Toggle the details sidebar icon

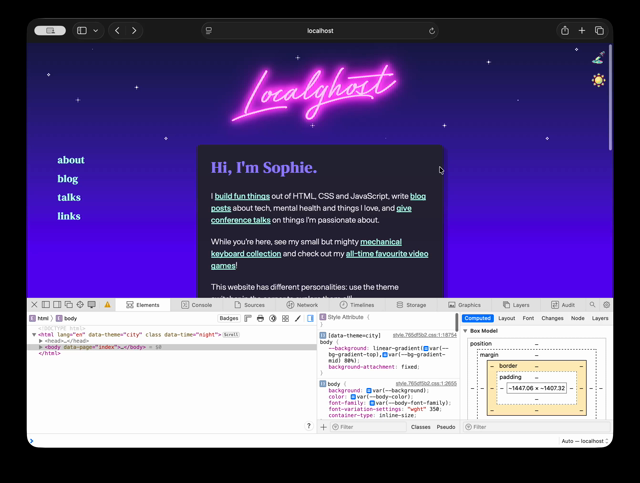[x=310, y=318]
